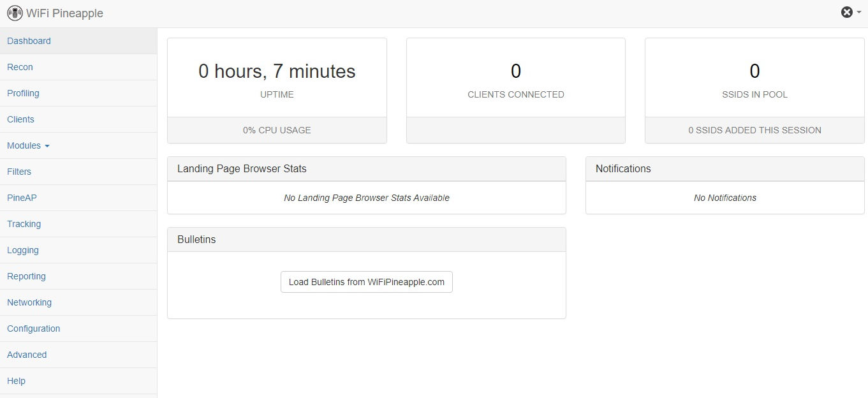Select PineAP in the sidebar
The width and height of the screenshot is (868, 398).
pos(78,198)
